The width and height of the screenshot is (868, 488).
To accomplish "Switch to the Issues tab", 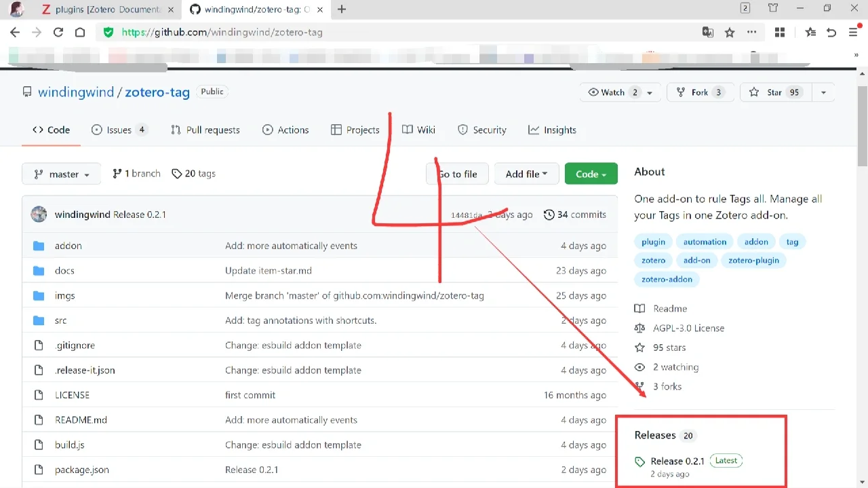I will [x=119, y=130].
